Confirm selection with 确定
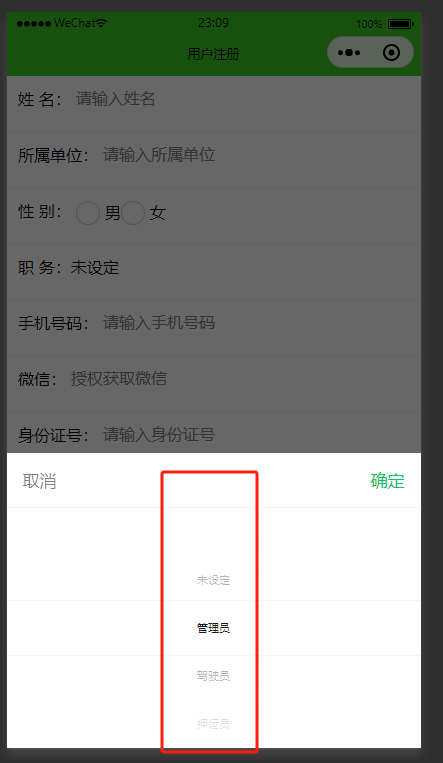This screenshot has width=443, height=763. coord(388,481)
